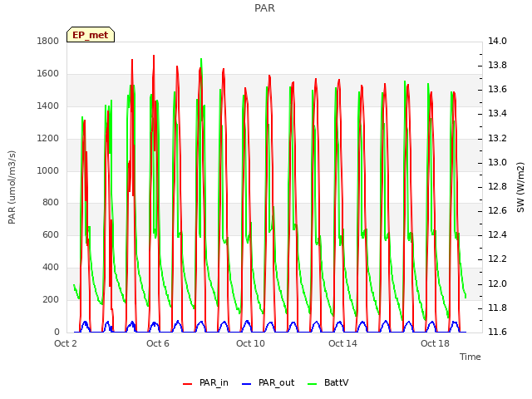Screen dimensions: 532x399
Task: Click the EP_met annotation label
Action: pos(91,35)
